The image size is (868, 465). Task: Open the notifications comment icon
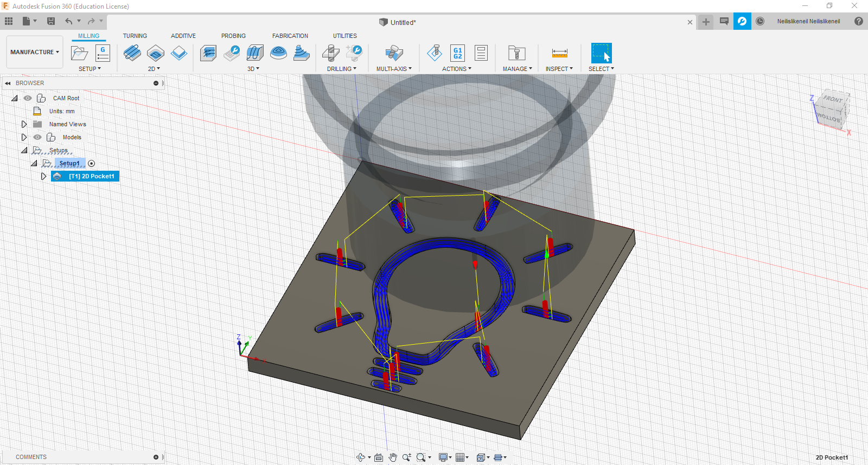tap(724, 21)
